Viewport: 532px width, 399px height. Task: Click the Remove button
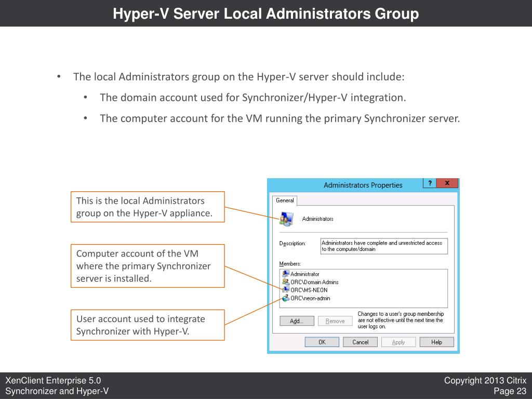335,321
